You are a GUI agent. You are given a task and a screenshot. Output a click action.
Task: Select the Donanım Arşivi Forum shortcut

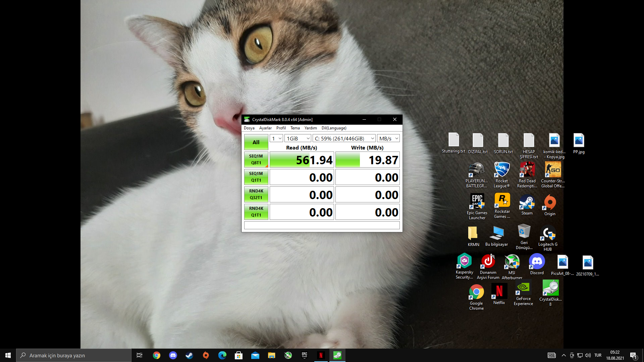[x=488, y=267]
